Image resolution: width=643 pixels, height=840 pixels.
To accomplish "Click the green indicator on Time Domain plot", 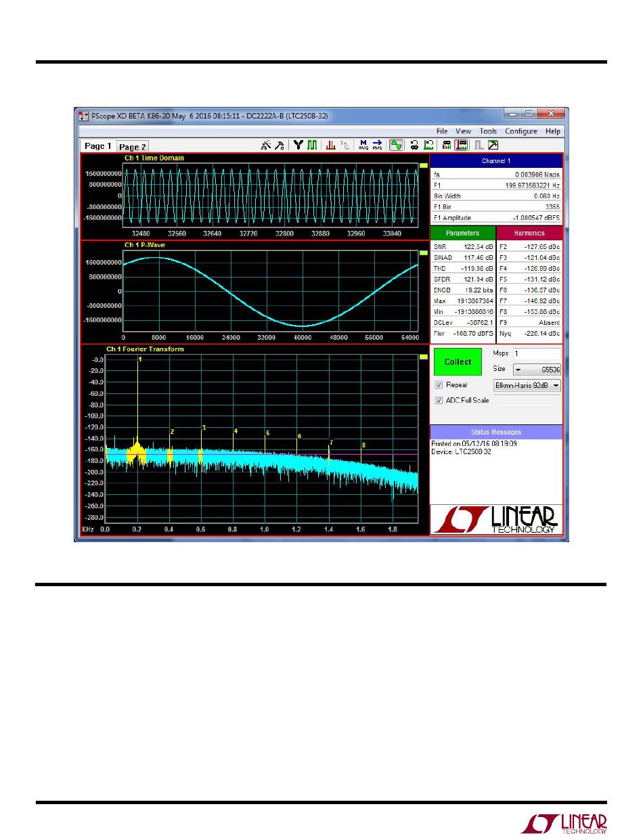I will coord(424,165).
